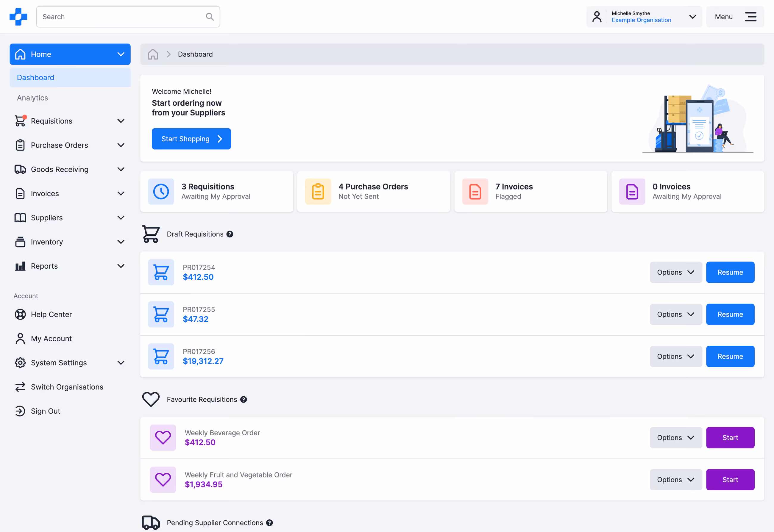Choose Sign Out

(45, 411)
